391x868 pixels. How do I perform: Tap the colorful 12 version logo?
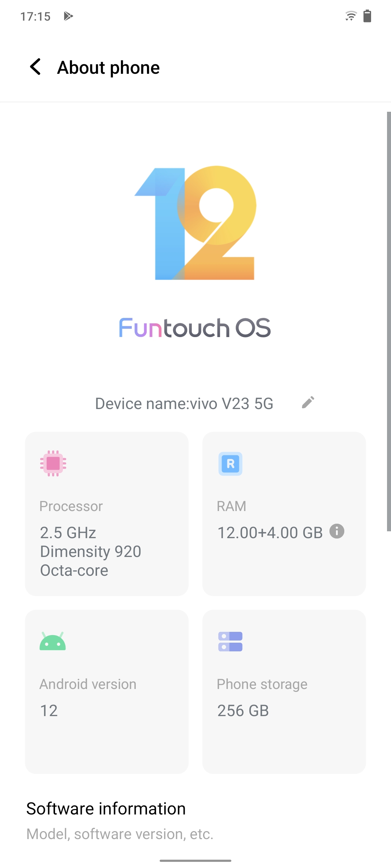pyautogui.click(x=195, y=223)
